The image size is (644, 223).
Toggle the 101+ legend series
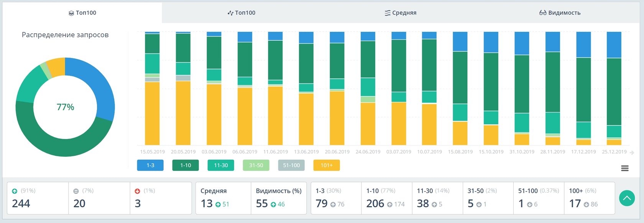[x=327, y=165]
